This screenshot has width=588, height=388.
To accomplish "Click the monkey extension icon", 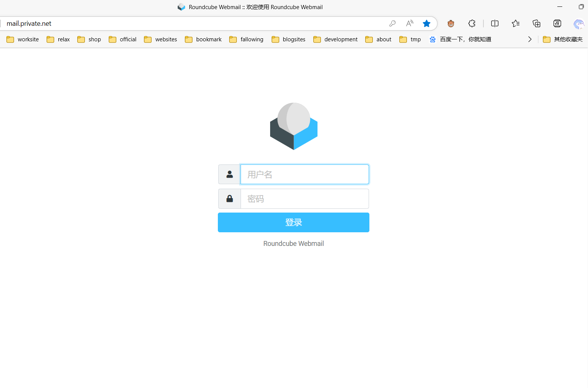I will (x=451, y=23).
